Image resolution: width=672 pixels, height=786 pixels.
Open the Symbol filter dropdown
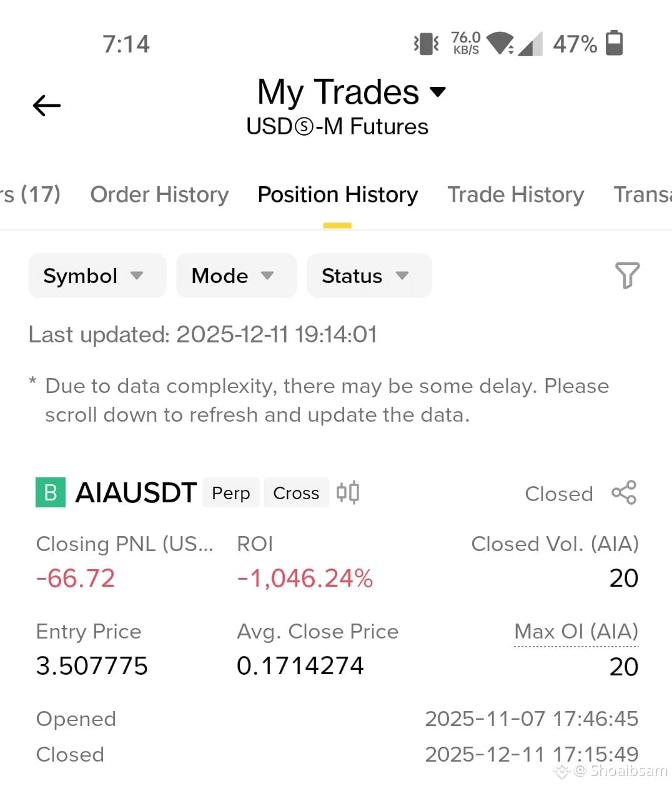[x=97, y=276]
